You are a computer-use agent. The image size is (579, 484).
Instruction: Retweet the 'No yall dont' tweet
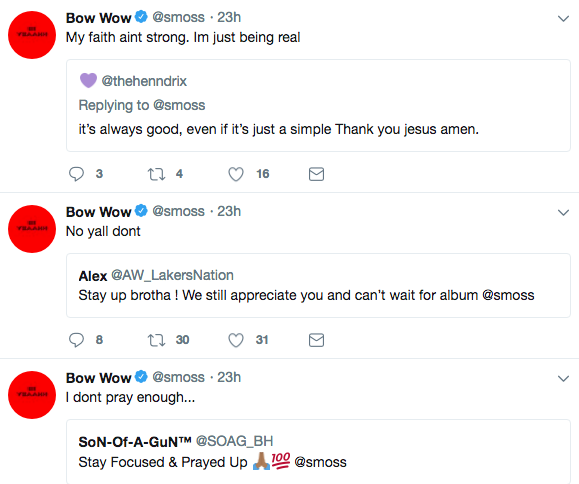click(x=156, y=340)
